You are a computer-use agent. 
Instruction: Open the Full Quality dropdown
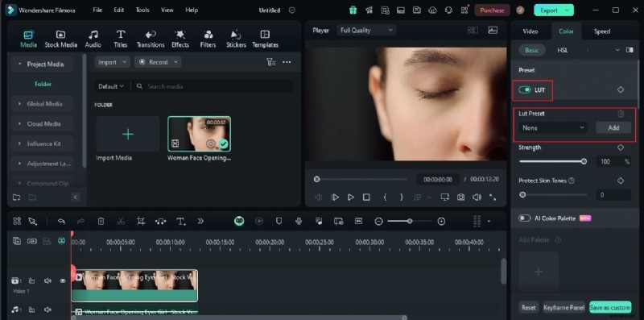(366, 30)
